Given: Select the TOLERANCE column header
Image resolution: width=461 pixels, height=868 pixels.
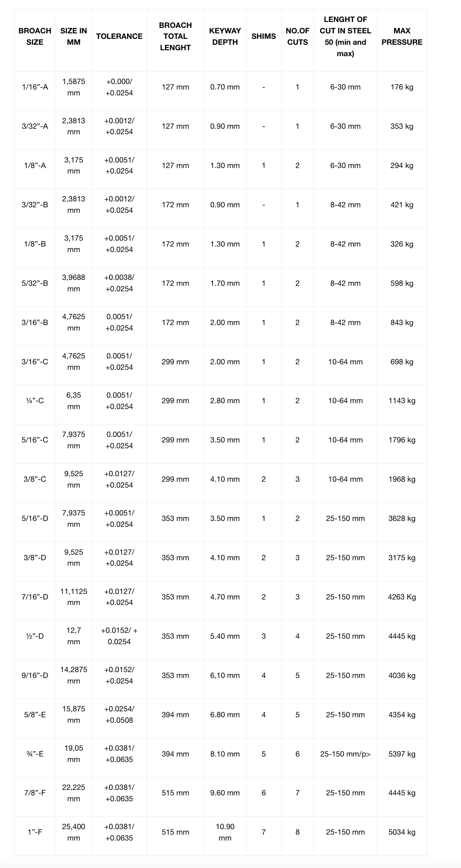Looking at the screenshot, I should (119, 37).
